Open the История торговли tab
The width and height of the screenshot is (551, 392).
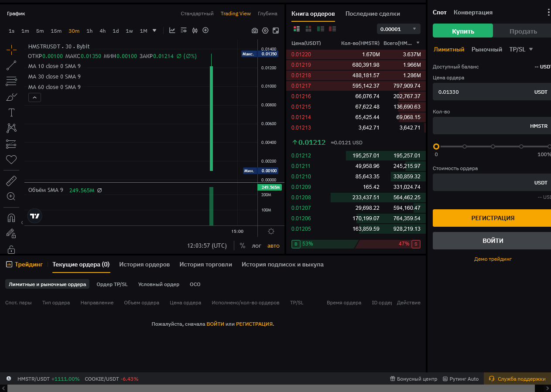(205, 264)
